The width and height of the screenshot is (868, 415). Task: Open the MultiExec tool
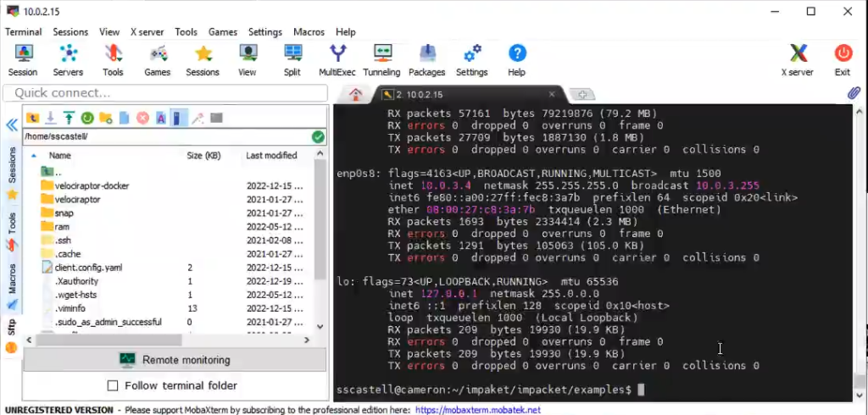pos(337,60)
